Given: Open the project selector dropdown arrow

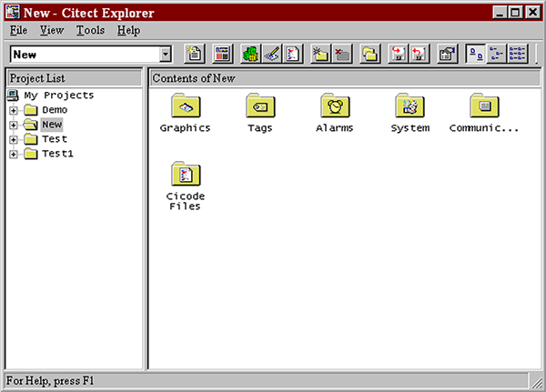Looking at the screenshot, I should (166, 55).
